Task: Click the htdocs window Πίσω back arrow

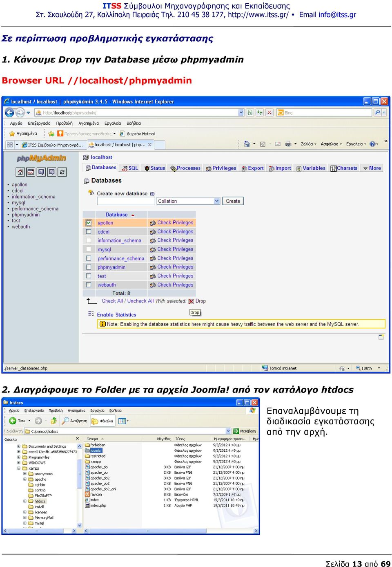Action: pyautogui.click(x=13, y=421)
